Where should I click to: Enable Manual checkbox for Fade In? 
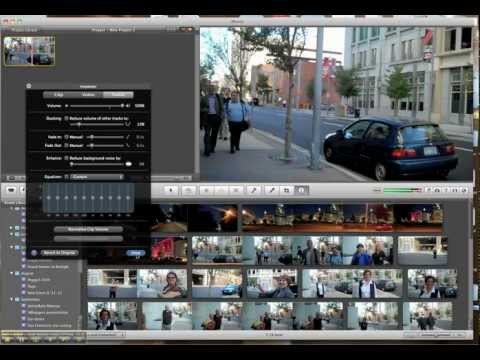tap(66, 137)
